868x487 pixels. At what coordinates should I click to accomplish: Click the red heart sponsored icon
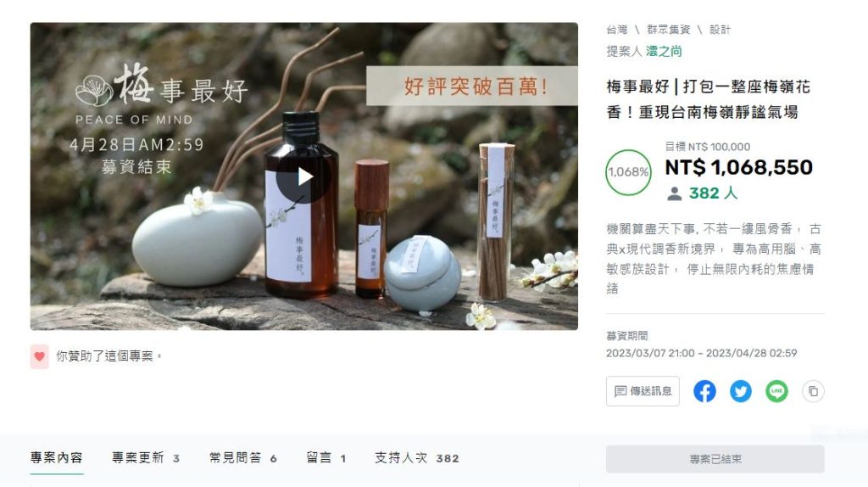(39, 356)
